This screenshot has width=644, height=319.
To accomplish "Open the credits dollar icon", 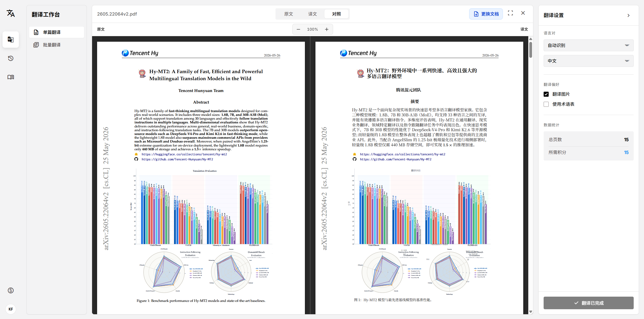I will [x=11, y=290].
